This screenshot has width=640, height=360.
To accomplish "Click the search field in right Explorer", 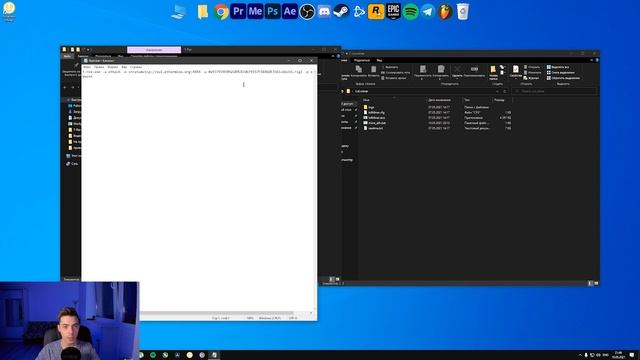I will [x=554, y=91].
